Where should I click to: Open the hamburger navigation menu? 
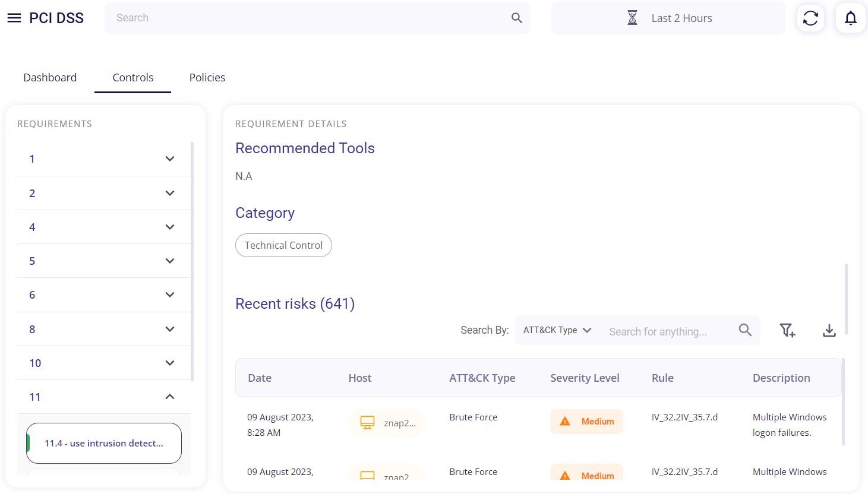tap(14, 18)
